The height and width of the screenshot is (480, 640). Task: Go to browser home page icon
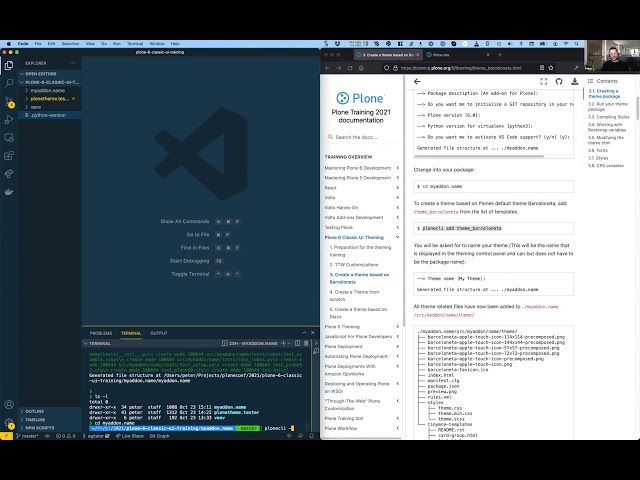(x=361, y=68)
